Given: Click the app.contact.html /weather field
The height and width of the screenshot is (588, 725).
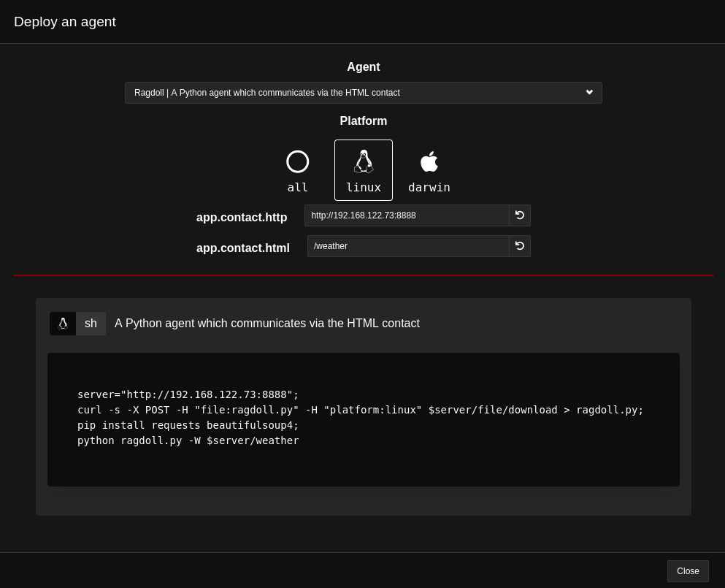Looking at the screenshot, I should point(408,246).
